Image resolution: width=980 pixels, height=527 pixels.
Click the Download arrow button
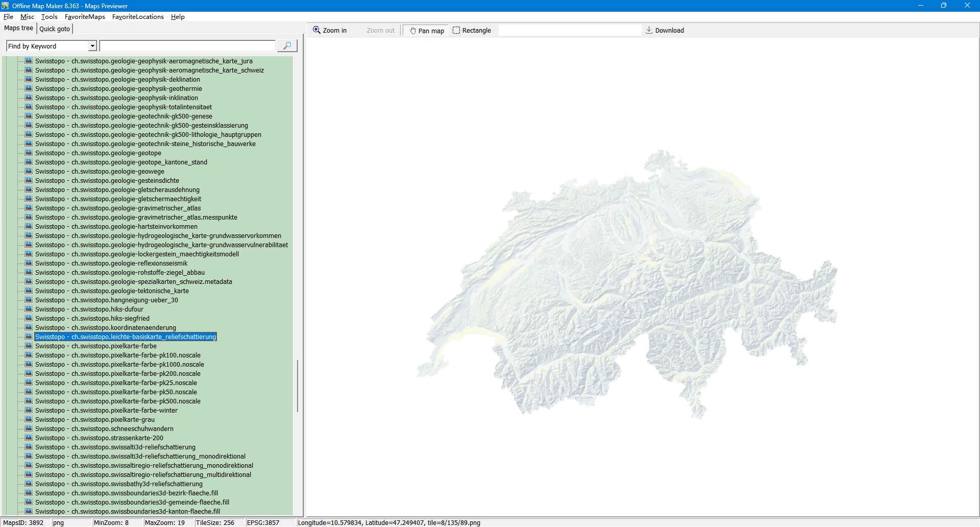(665, 31)
